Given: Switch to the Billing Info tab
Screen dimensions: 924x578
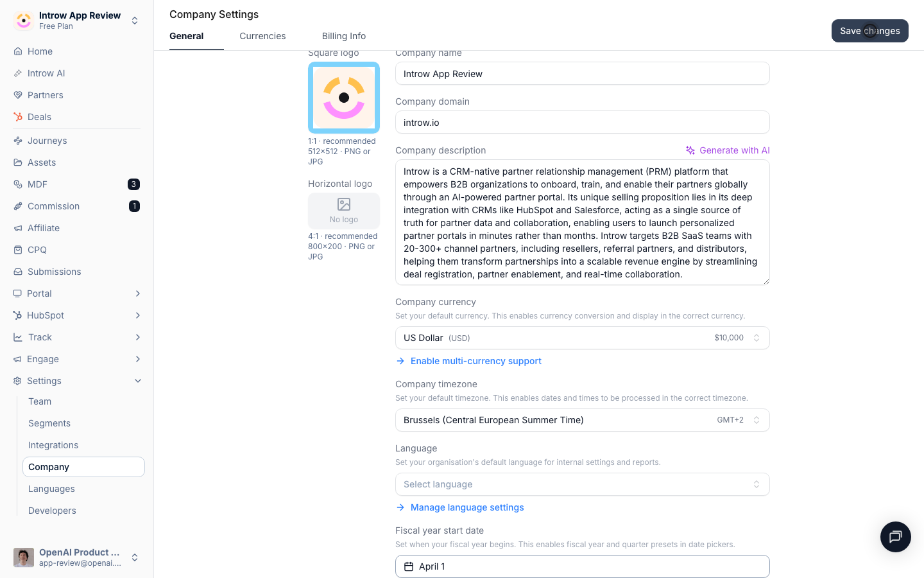Looking at the screenshot, I should click(344, 36).
